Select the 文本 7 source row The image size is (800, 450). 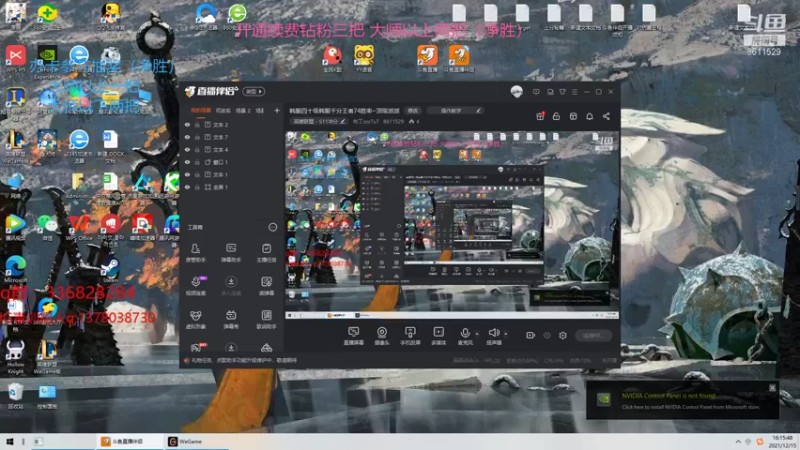point(231,137)
